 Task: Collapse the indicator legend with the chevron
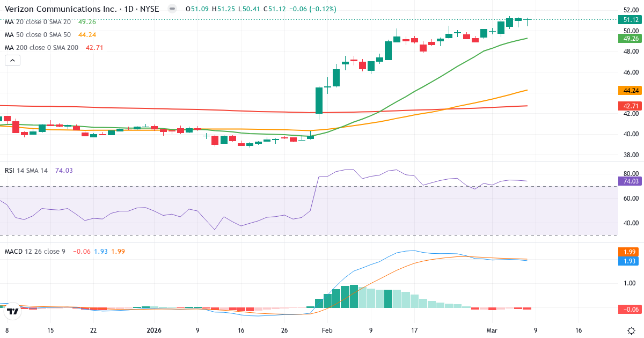pos(12,60)
